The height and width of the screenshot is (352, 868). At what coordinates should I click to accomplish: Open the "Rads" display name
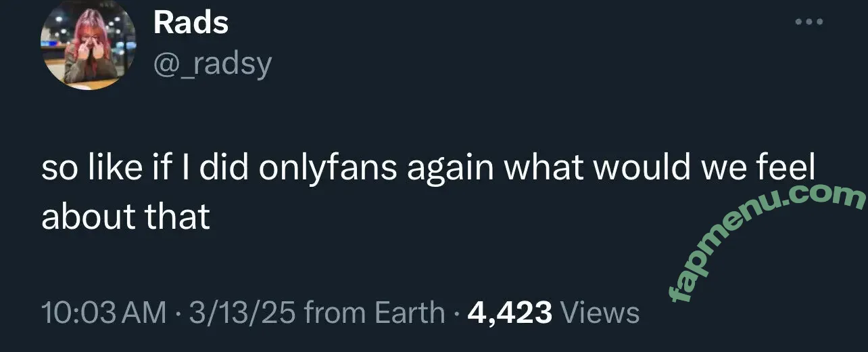point(191,23)
